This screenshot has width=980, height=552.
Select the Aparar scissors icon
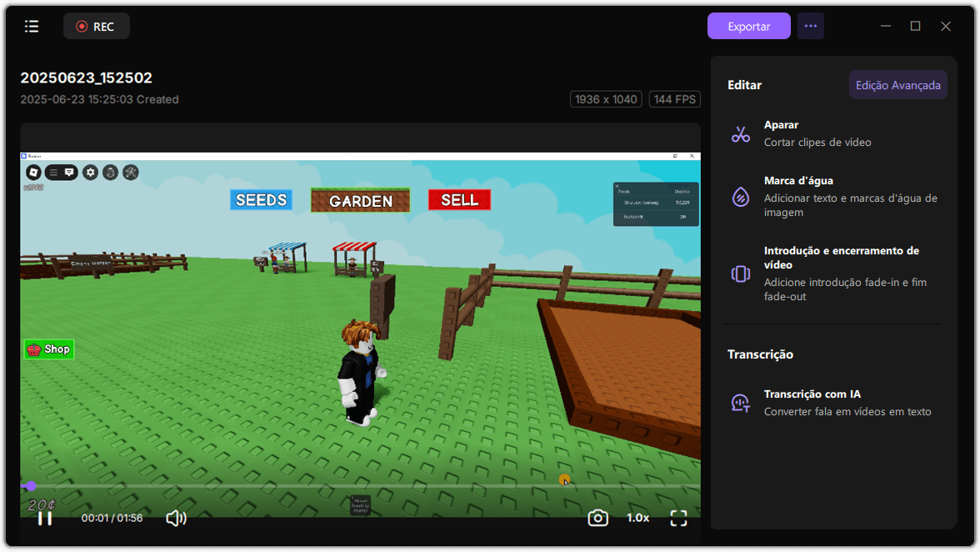click(x=741, y=133)
